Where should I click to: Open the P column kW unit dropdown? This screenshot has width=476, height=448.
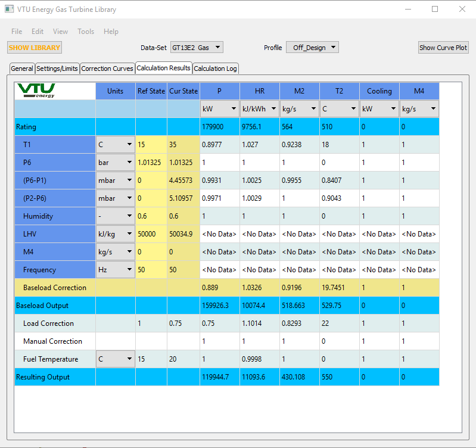click(219, 109)
